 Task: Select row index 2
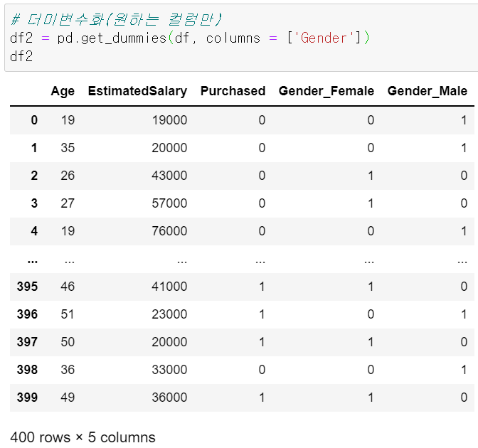(x=34, y=176)
